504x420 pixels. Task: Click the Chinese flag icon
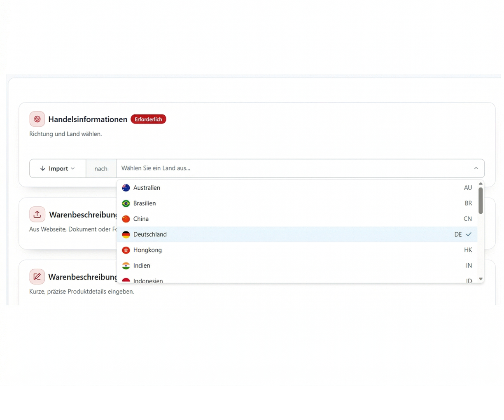[126, 219]
